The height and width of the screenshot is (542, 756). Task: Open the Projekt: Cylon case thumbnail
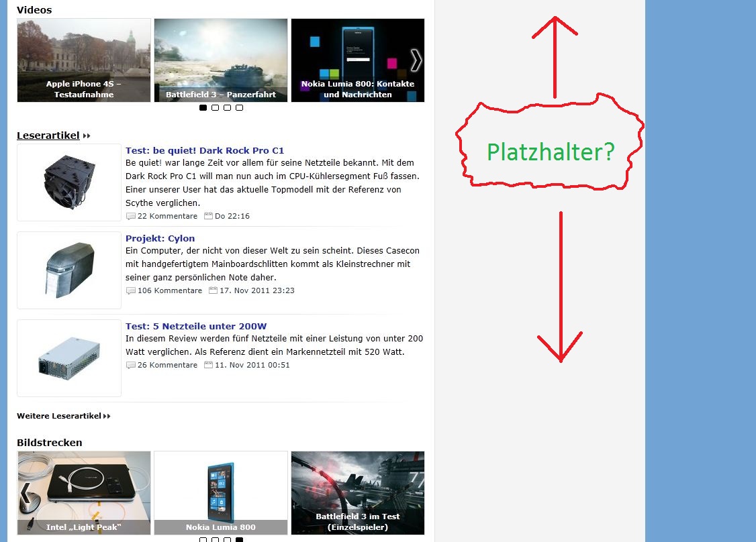(69, 270)
